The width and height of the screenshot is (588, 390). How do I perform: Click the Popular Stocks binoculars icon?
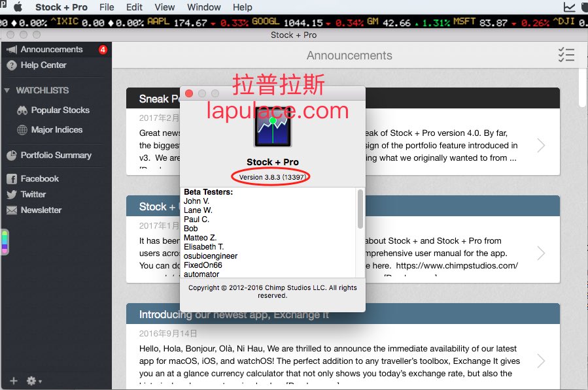[x=22, y=110]
